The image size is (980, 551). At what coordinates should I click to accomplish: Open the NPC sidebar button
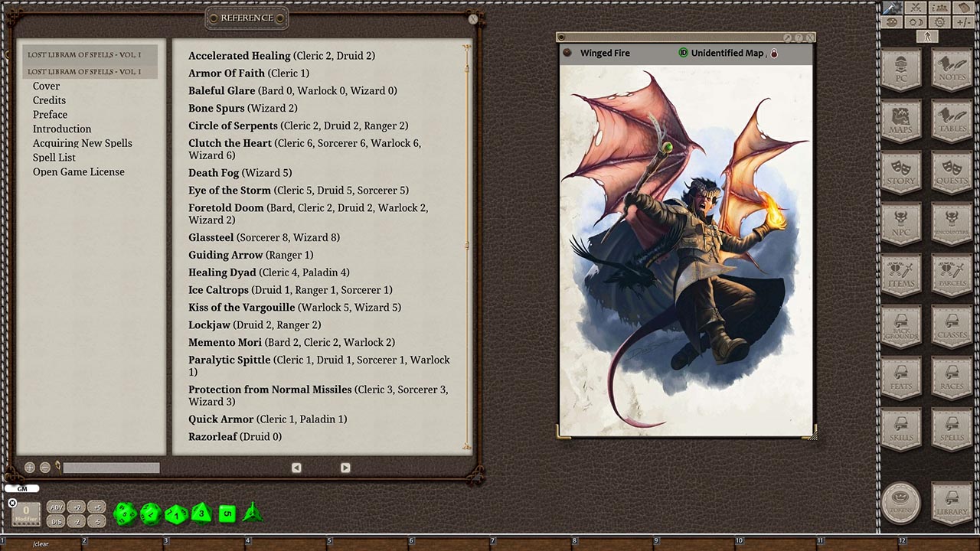click(x=901, y=226)
